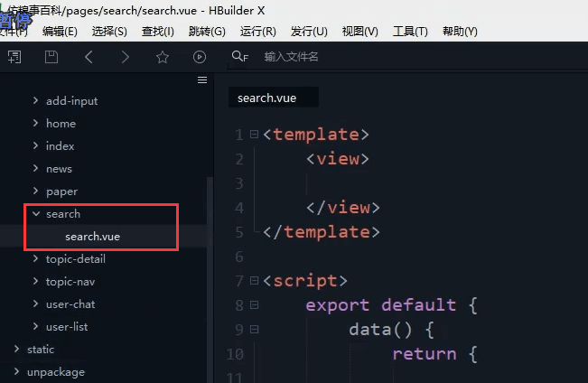The height and width of the screenshot is (383, 588).
Task: Click the return keyword on line 10
Action: click(x=425, y=354)
